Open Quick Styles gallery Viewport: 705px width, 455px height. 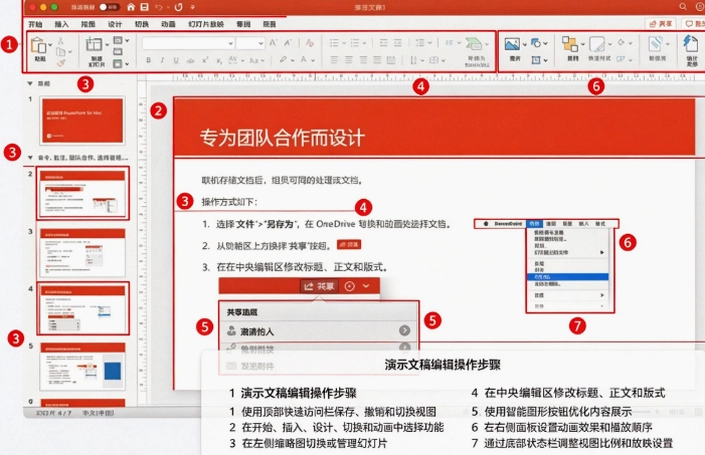coord(597,44)
